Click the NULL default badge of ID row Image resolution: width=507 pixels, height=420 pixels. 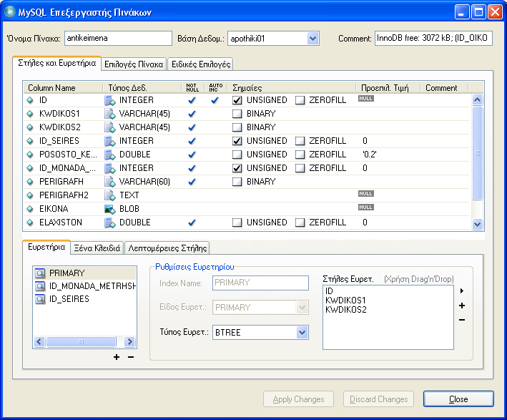click(365, 99)
